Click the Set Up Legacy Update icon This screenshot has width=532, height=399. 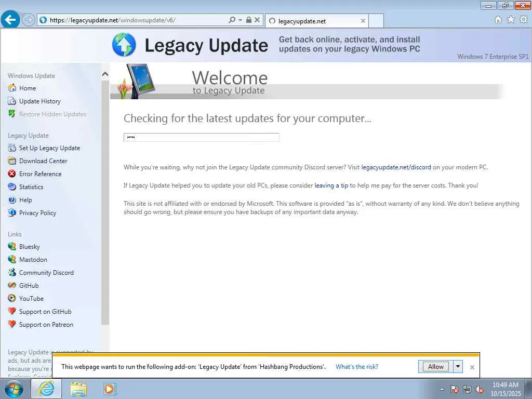12,148
